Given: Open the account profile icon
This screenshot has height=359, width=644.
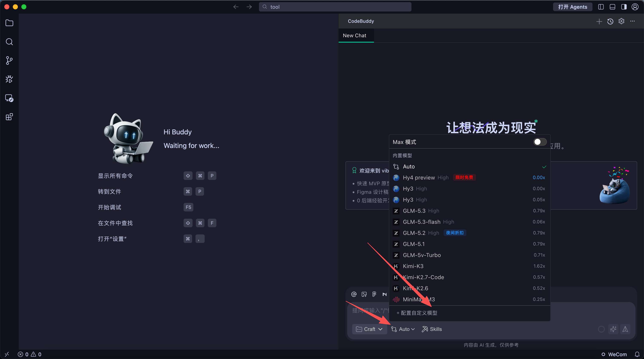Looking at the screenshot, I should pyautogui.click(x=635, y=7).
